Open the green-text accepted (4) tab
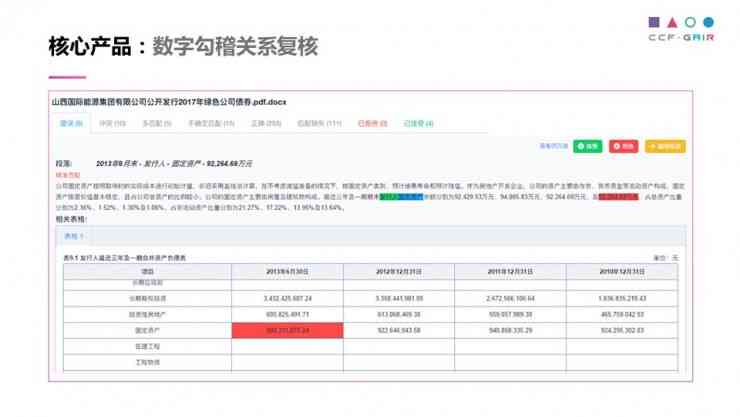 tap(419, 124)
